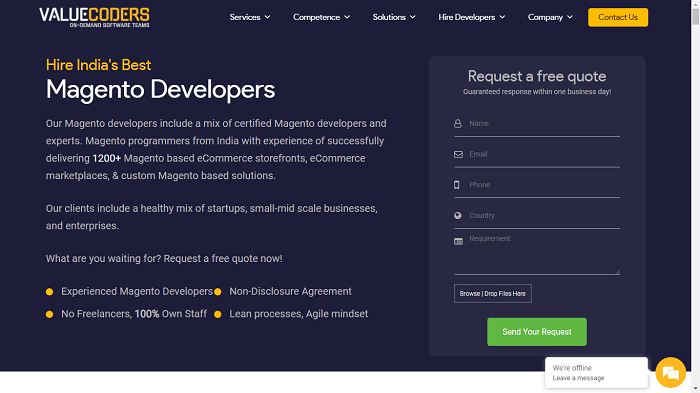Click No Freelancers, 100% Own Staff text
700x393 pixels.
coord(134,314)
